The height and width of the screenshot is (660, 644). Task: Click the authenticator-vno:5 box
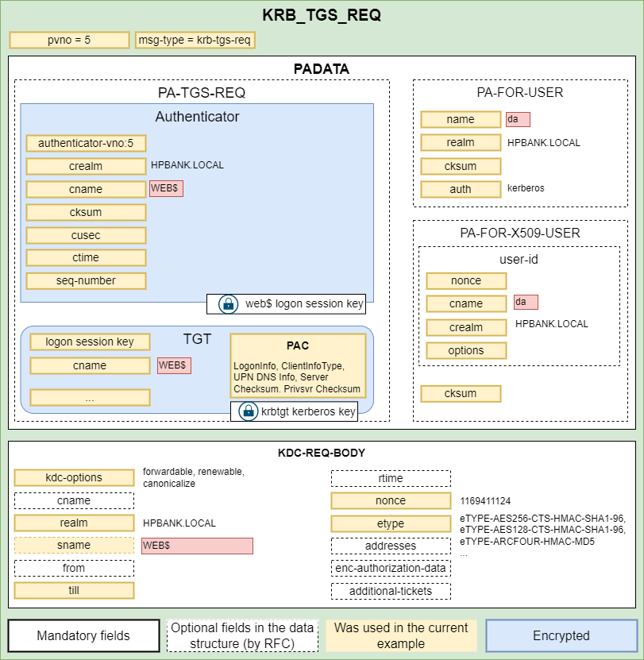(x=86, y=143)
